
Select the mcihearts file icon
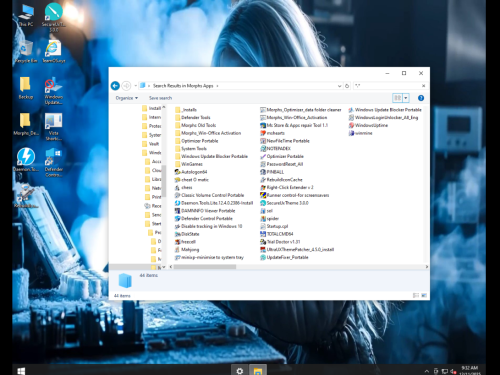coord(272,133)
